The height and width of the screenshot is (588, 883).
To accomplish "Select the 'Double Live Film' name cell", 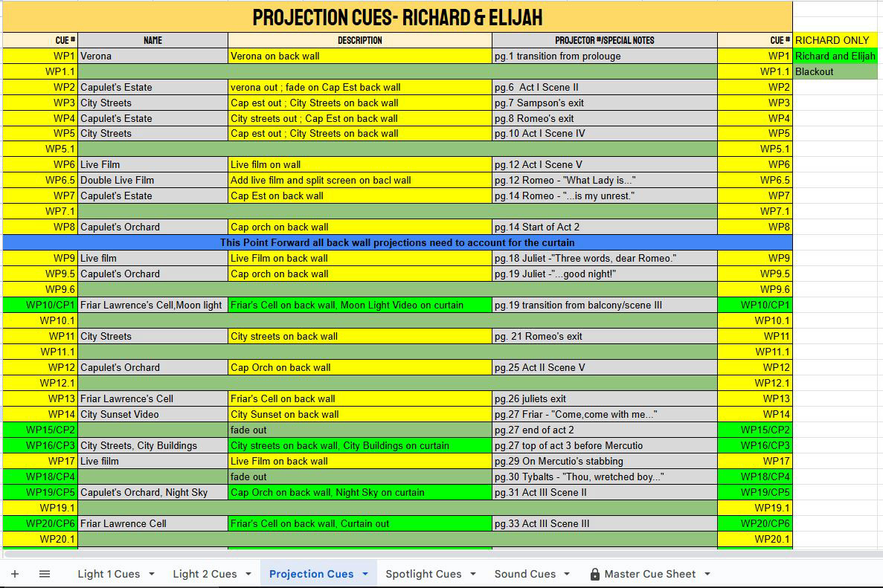I will (x=152, y=180).
